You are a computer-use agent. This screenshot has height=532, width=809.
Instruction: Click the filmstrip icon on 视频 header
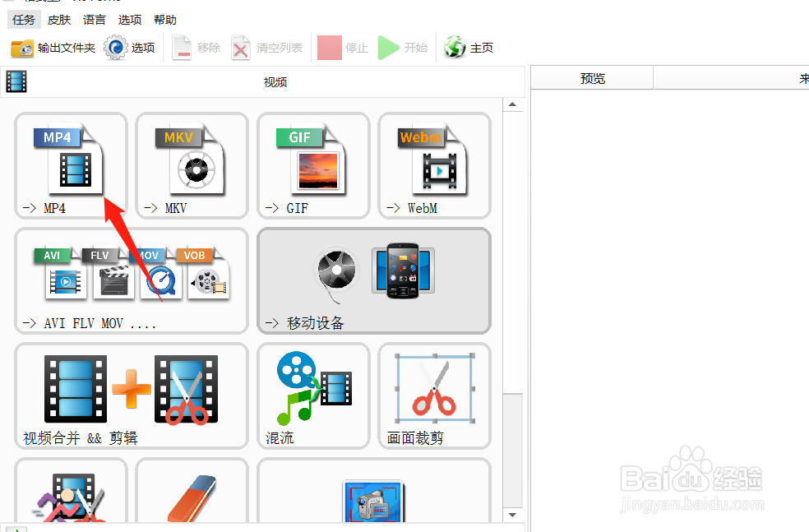click(16, 81)
